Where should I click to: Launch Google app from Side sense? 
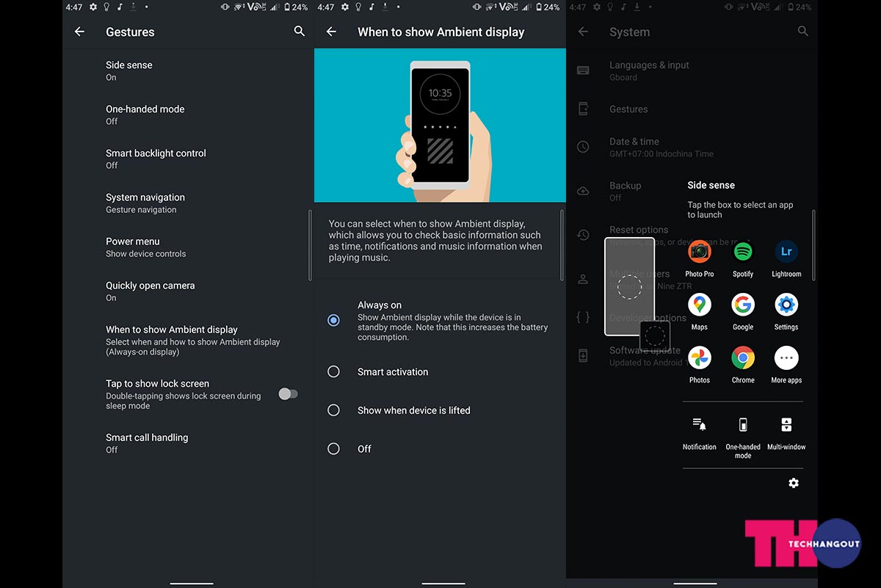tap(743, 312)
